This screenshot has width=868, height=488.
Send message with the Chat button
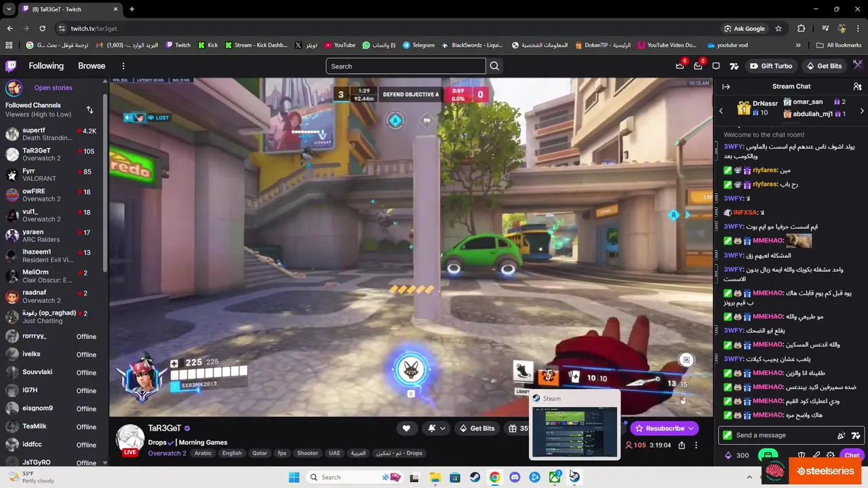852,455
